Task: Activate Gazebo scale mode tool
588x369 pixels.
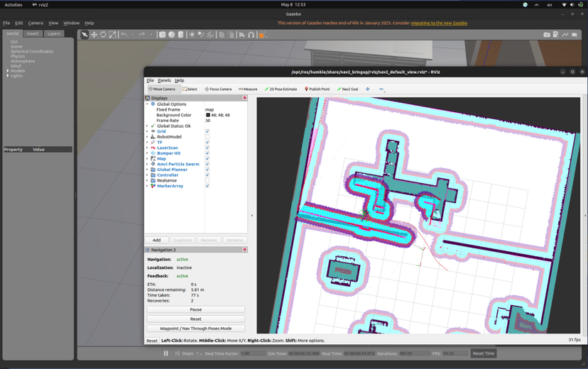Action: [112, 35]
